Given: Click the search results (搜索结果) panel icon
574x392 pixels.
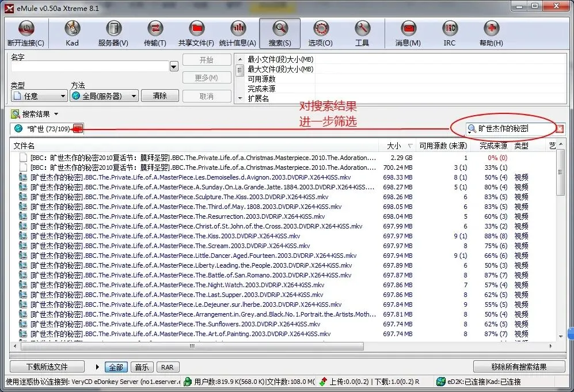Looking at the screenshot, I should [16, 114].
